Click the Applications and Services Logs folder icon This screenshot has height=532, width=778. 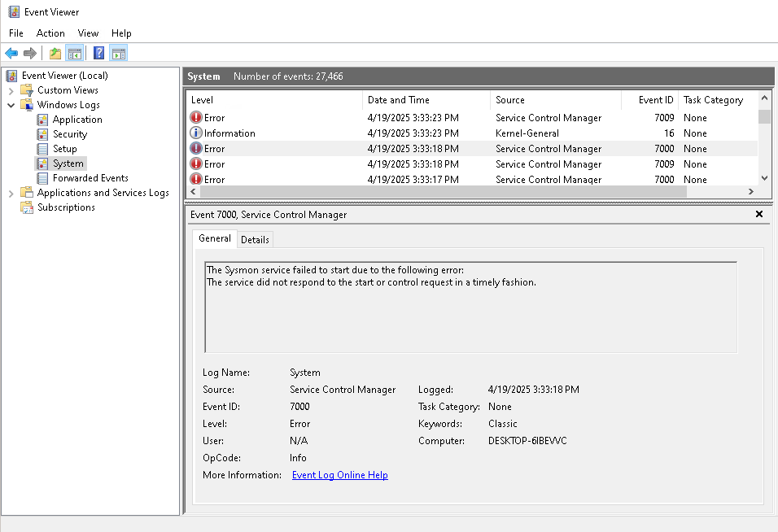point(26,193)
